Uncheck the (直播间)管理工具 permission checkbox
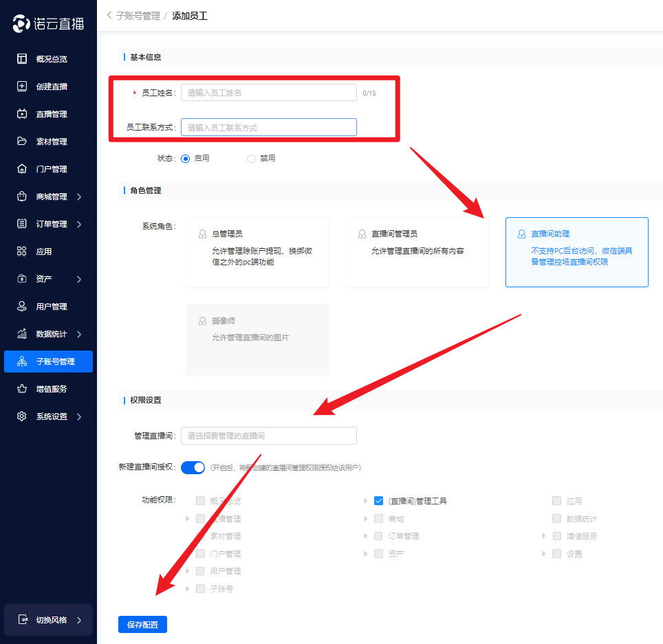This screenshot has height=644, width=663. coord(378,501)
